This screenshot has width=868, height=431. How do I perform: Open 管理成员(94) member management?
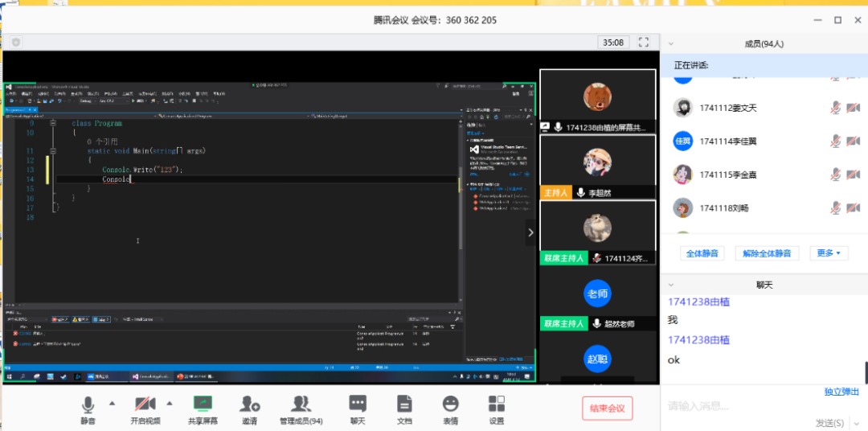pyautogui.click(x=301, y=404)
